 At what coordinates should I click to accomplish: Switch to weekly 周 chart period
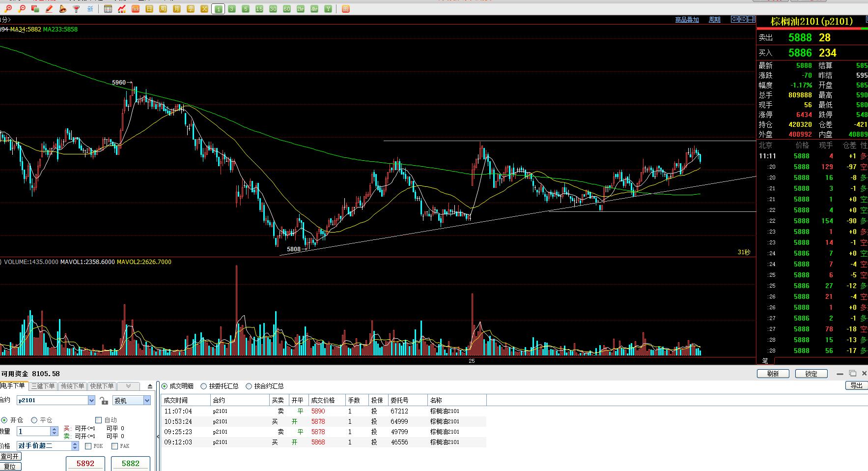pos(163,9)
